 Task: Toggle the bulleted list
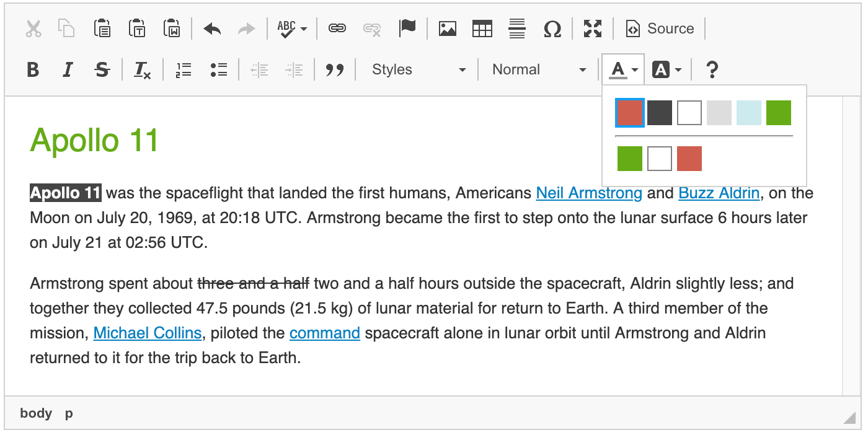[218, 69]
